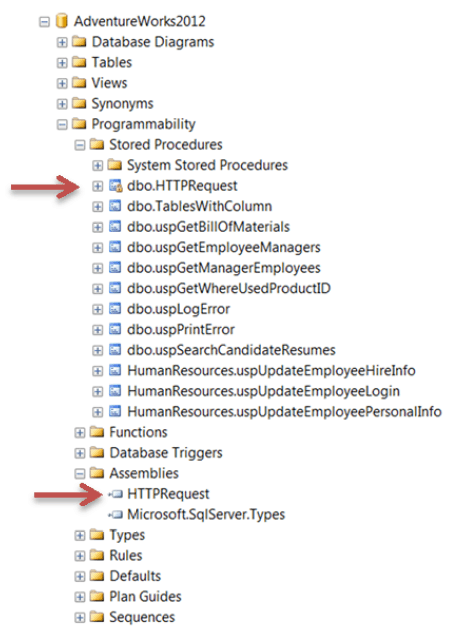
Task: Click the Microsoft.SqlServer.Types assembly icon
Action: tap(115, 515)
